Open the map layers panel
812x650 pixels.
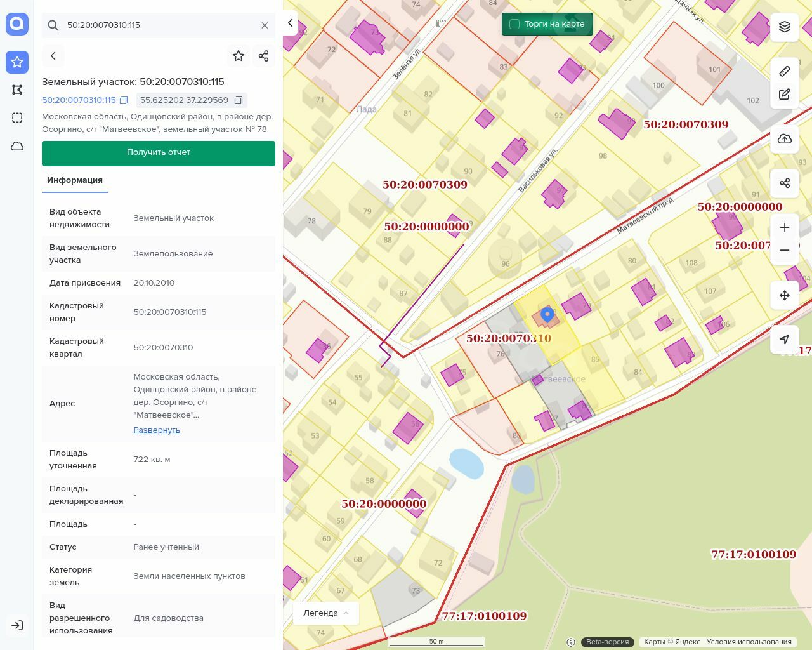tap(785, 27)
